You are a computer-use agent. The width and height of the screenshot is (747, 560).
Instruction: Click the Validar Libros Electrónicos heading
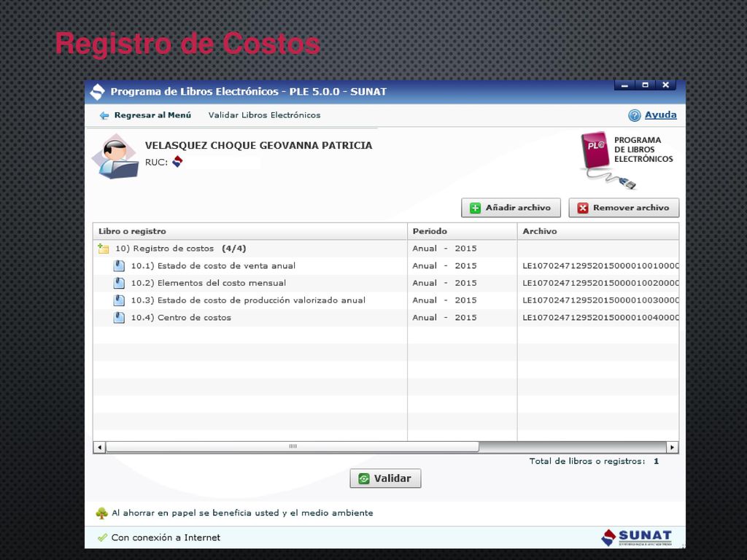coord(264,115)
